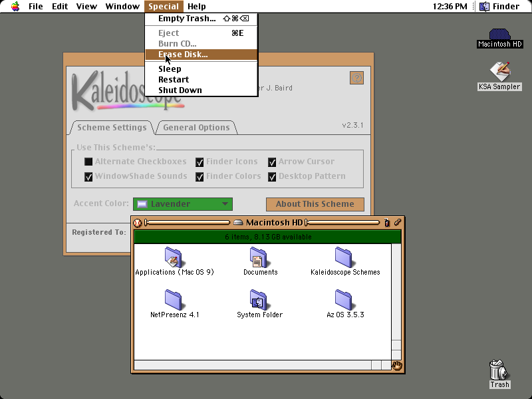
Task: Click the vertical scrollbar of Macintosh HD window
Action: tap(396, 302)
